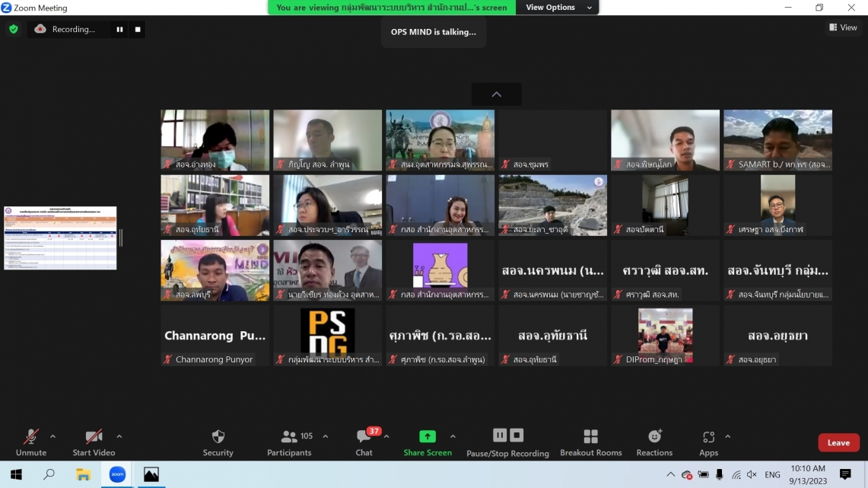Click ENG language indicator
Screen dimensions: 868x488
[772, 475]
